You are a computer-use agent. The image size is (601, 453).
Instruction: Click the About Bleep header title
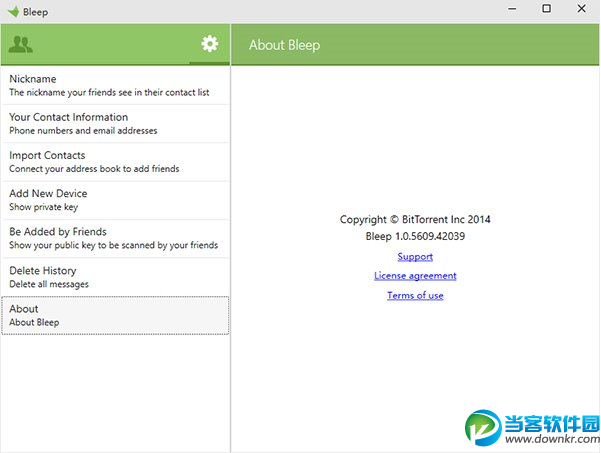(x=284, y=45)
